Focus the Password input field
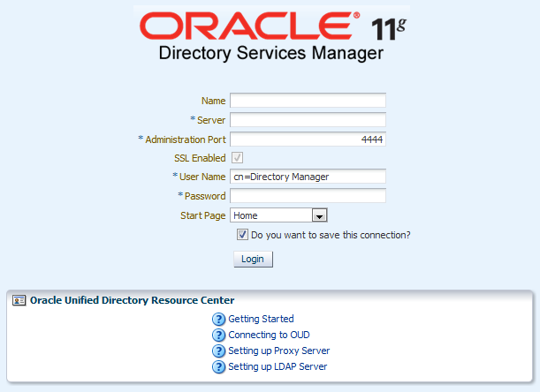Image resolution: width=540 pixels, height=392 pixels. click(308, 196)
